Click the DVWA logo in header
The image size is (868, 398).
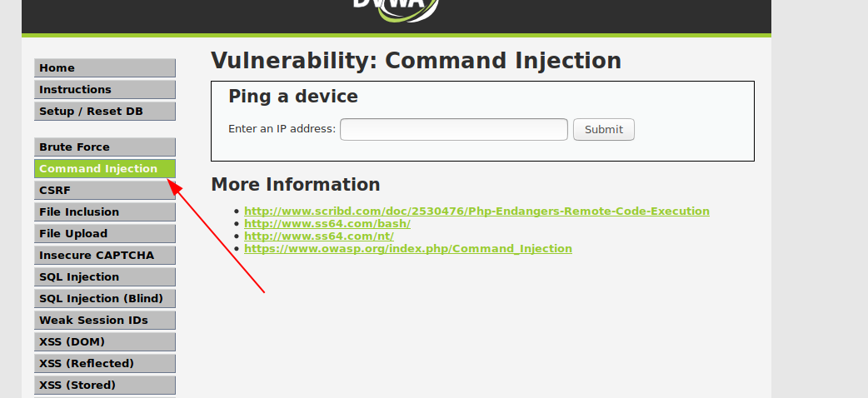[397, 10]
